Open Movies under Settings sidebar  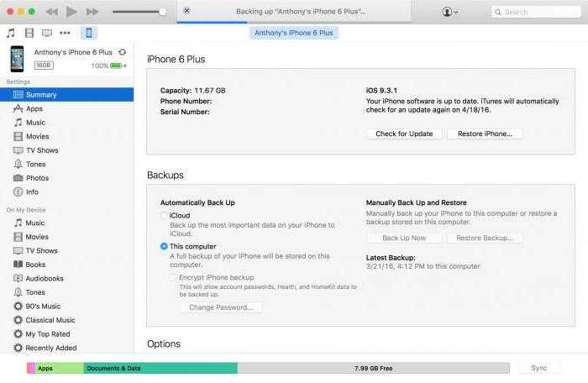[66, 137]
